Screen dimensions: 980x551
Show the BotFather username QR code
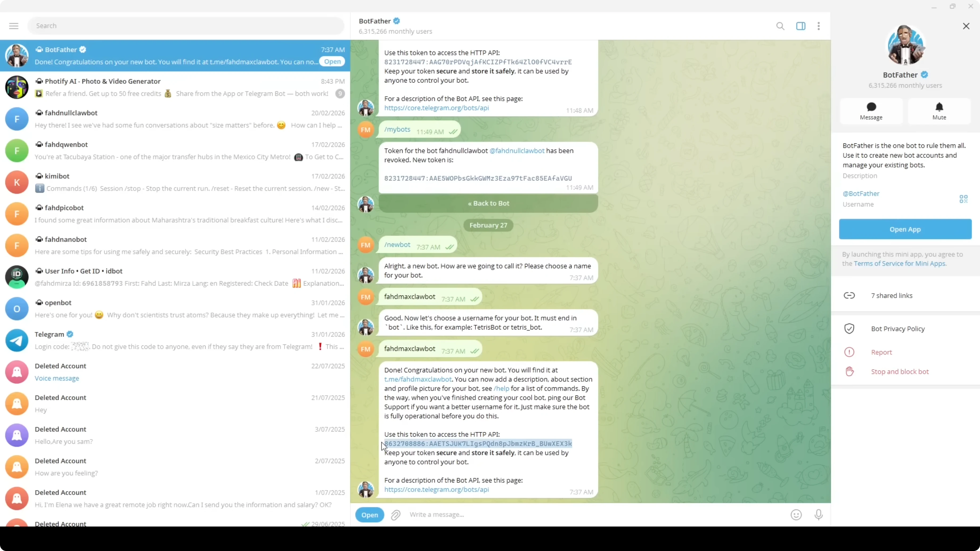pyautogui.click(x=964, y=199)
